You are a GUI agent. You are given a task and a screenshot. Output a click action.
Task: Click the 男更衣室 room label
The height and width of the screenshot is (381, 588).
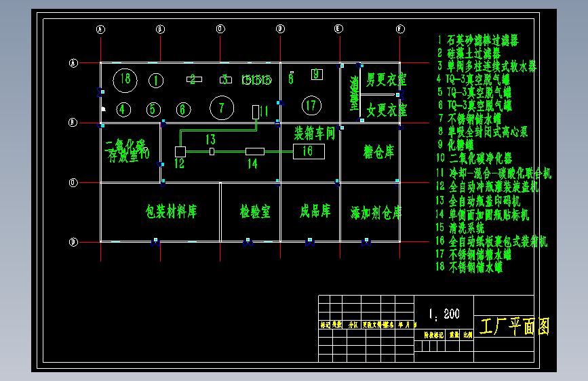point(387,80)
